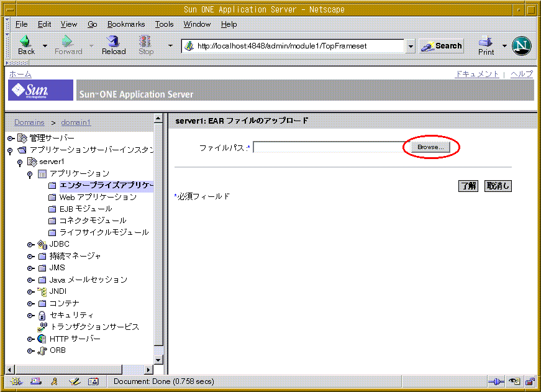
Task: Select ライフサイクルモジュール in the tree
Action: 104,232
